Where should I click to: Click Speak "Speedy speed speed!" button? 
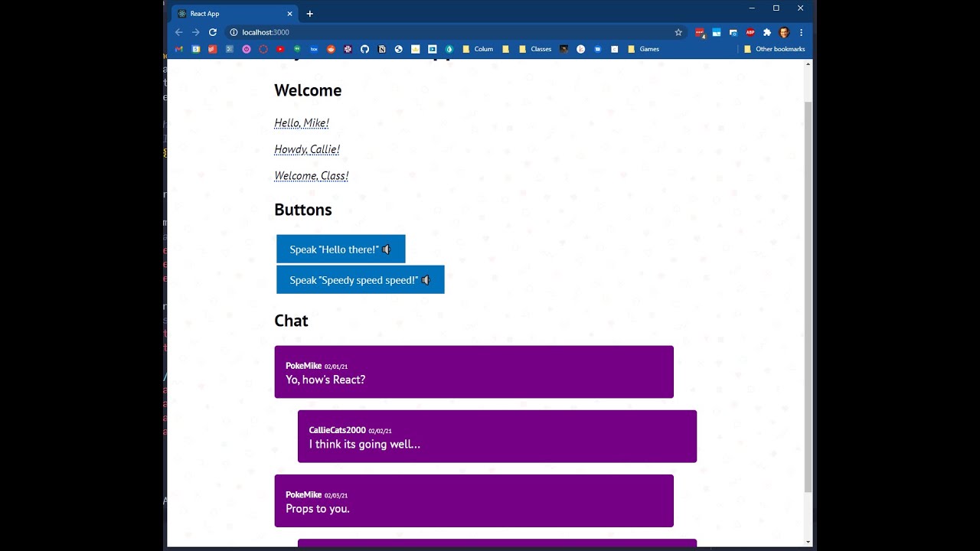point(360,279)
